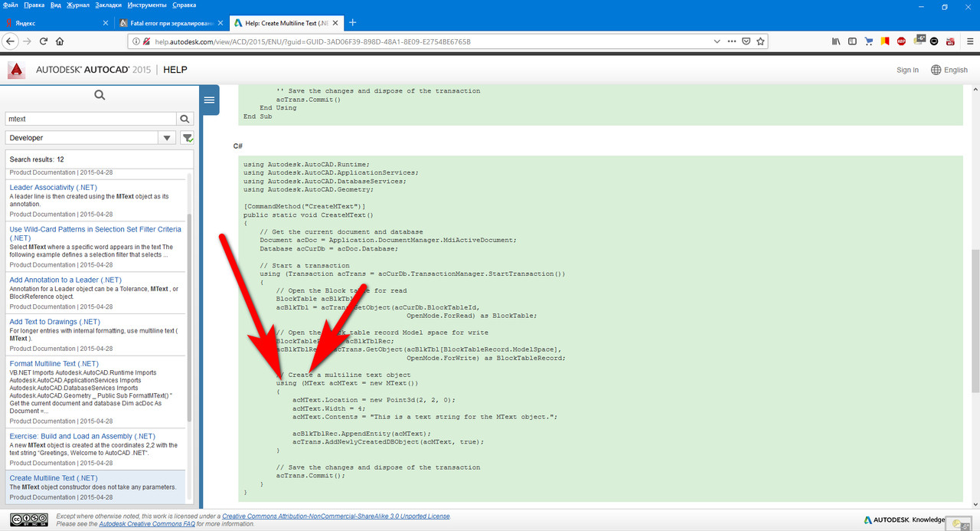Image resolution: width=980 pixels, height=531 pixels.
Task: Click the shopping cart extension icon
Action: [x=869, y=41]
